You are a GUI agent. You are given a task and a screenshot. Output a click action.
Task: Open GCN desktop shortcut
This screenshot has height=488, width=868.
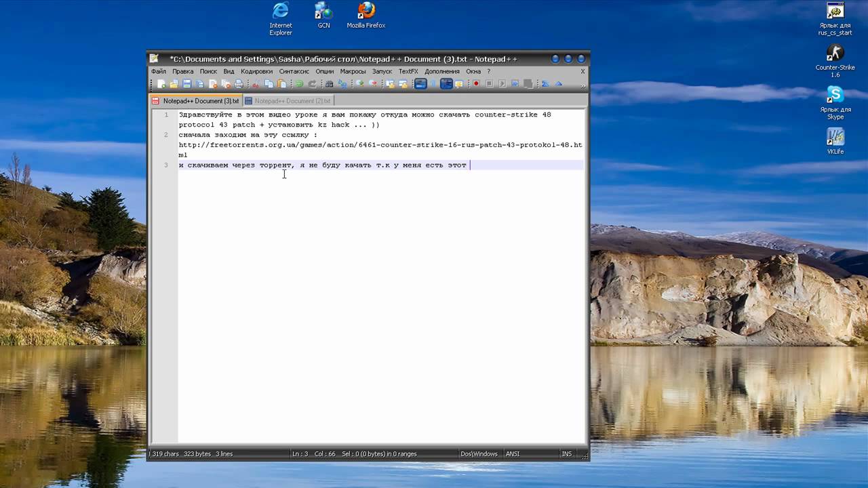[324, 15]
